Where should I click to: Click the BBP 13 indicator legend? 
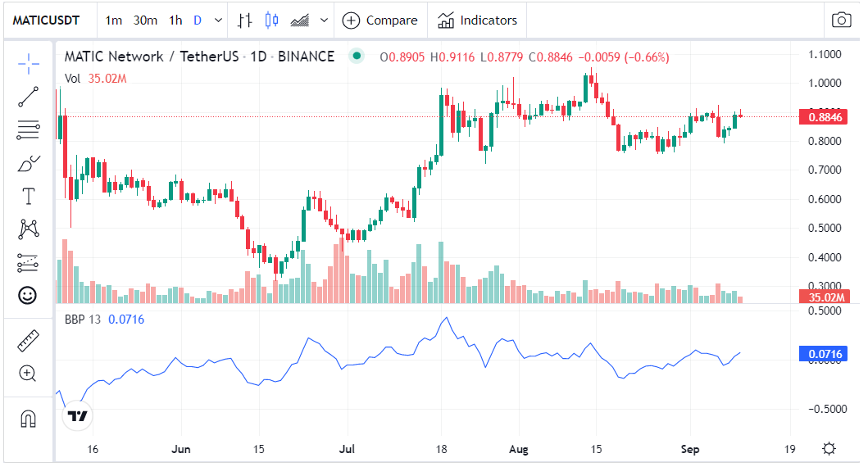click(x=104, y=320)
